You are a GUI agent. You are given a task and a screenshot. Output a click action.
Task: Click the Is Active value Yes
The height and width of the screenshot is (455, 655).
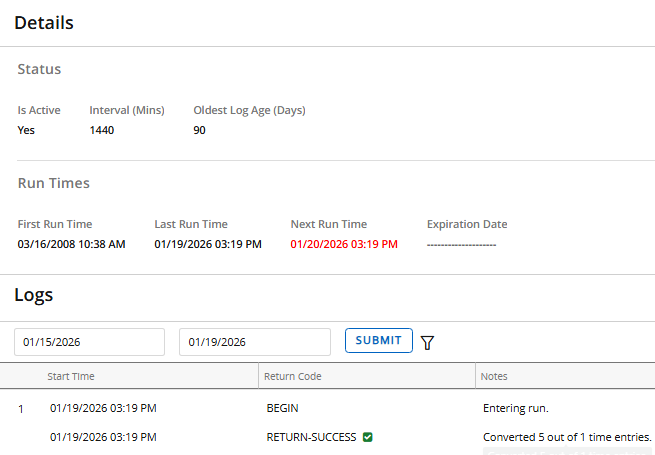26,130
